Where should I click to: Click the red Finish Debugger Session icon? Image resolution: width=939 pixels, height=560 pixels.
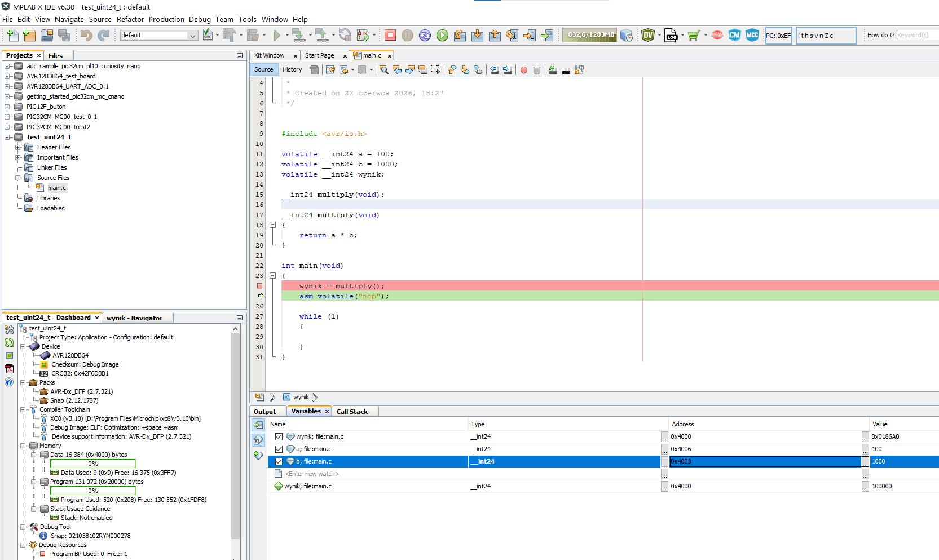click(x=390, y=35)
